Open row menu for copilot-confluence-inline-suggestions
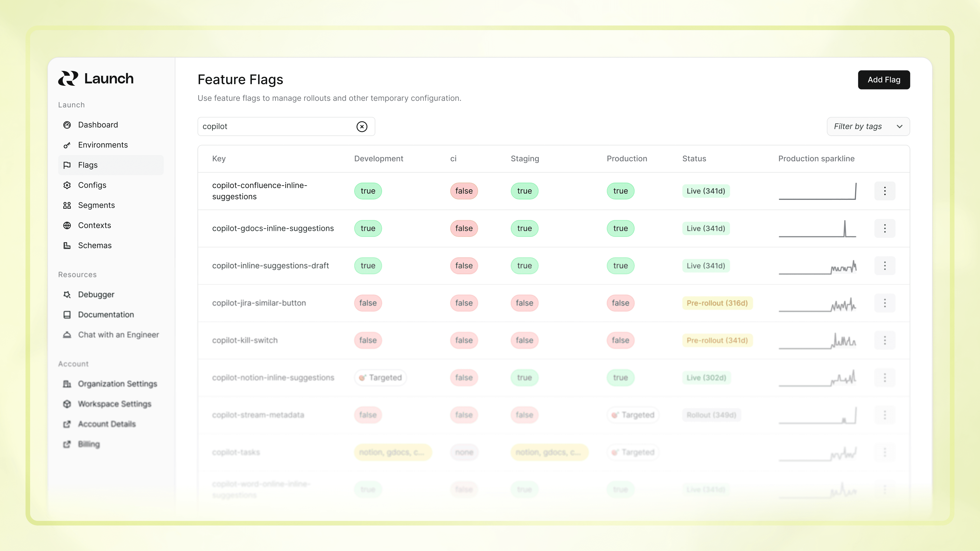 point(885,191)
